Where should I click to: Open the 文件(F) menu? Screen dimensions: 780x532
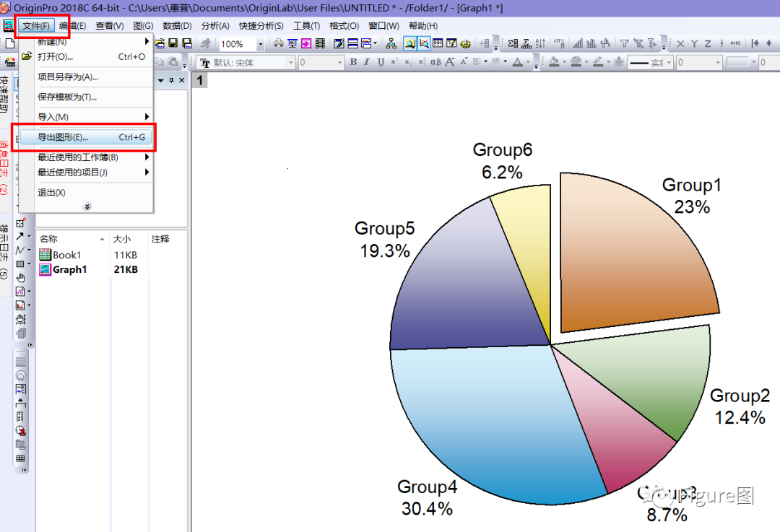[36, 26]
